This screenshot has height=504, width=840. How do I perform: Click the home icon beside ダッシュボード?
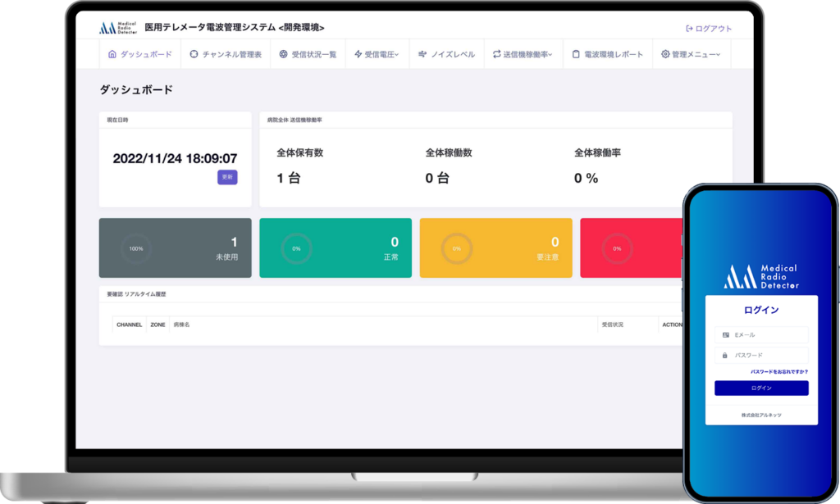(112, 55)
